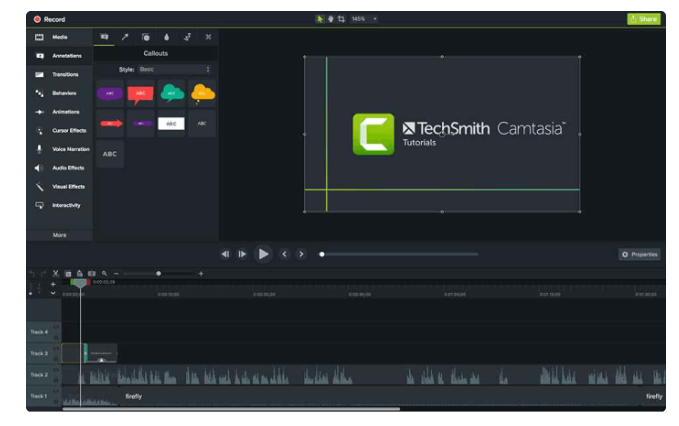679x426 pixels.
Task: Switch to the shapes annotation subtab
Action: pos(146,37)
